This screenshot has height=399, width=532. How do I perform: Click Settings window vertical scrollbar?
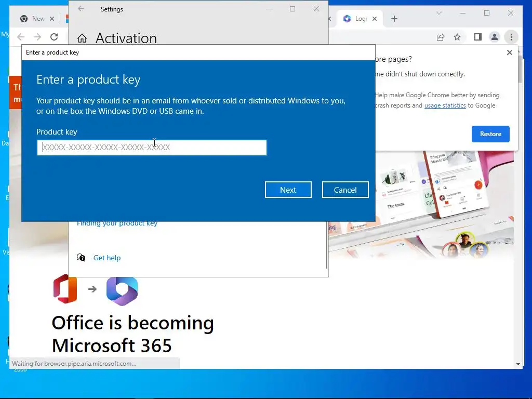327,244
